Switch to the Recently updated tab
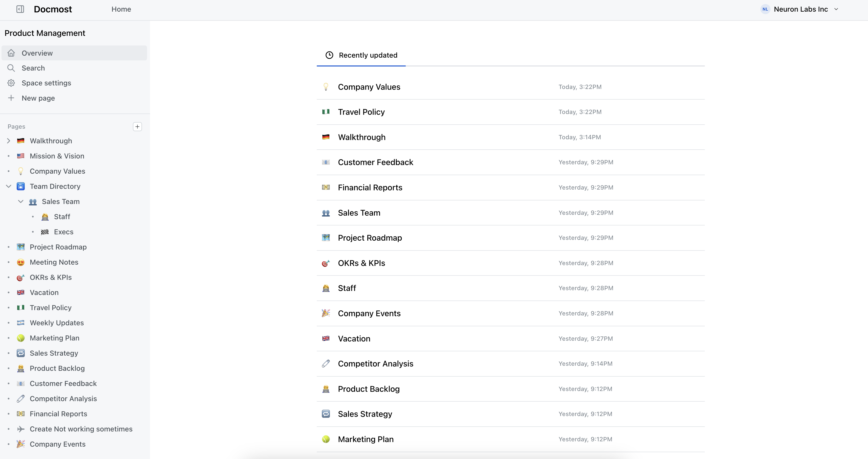The height and width of the screenshot is (459, 868). coord(361,55)
